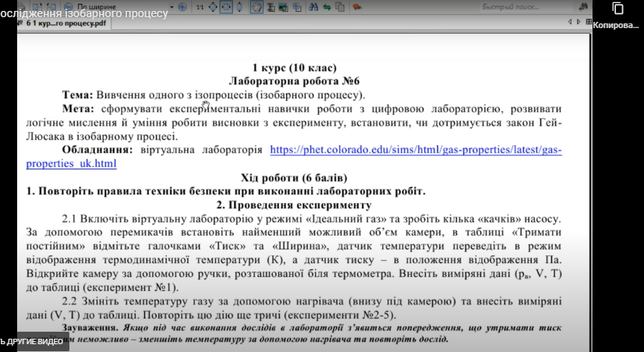Click the line '1. Повторіть правила техніки безпеки'
The height and width of the screenshot is (352, 644).
(x=226, y=191)
